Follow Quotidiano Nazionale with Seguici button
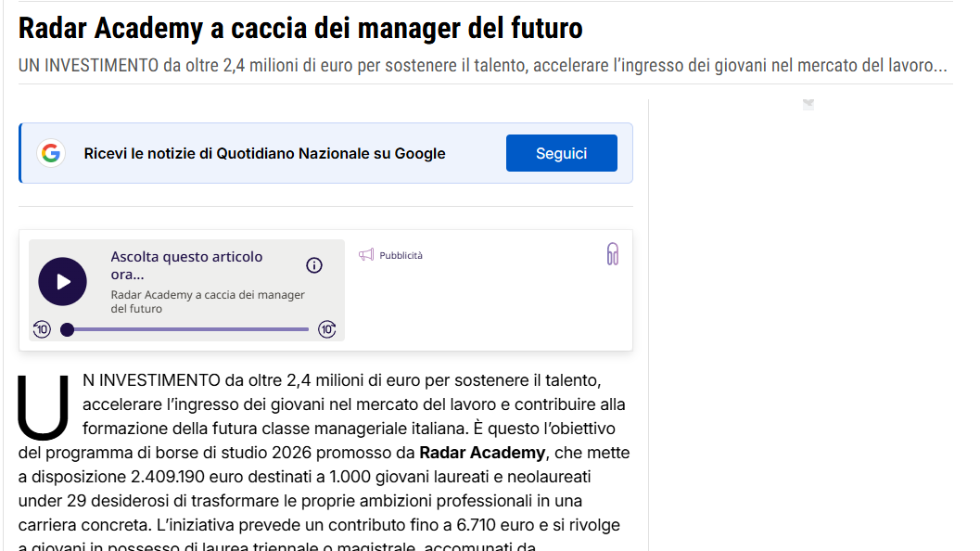This screenshot has width=980, height=551. tap(561, 153)
